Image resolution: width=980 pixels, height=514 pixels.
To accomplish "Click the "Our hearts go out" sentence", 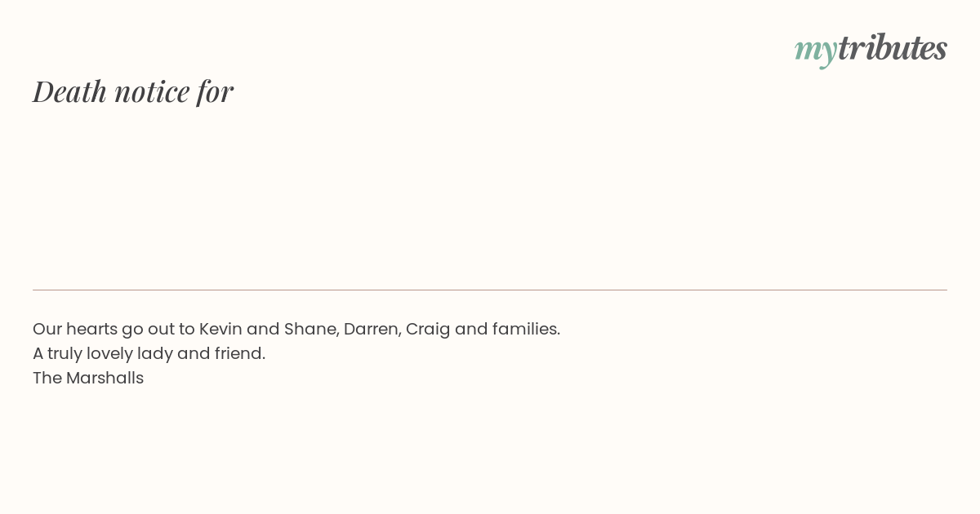I will pyautogui.click(x=296, y=329).
